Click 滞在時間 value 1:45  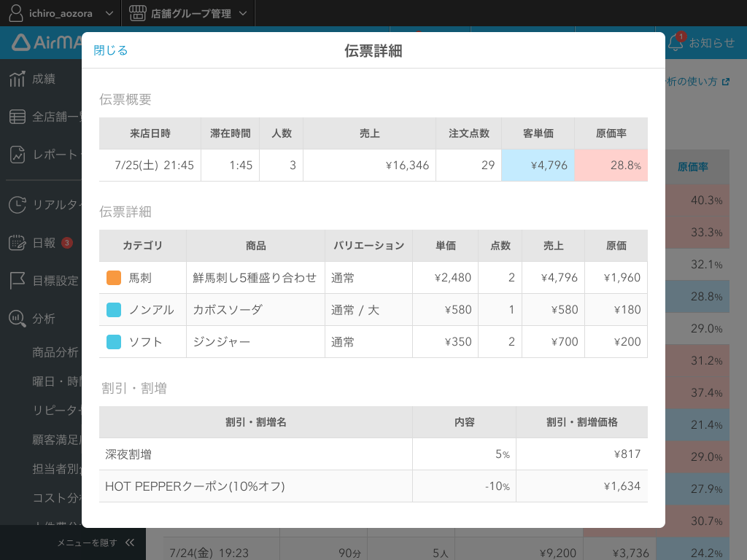(241, 166)
